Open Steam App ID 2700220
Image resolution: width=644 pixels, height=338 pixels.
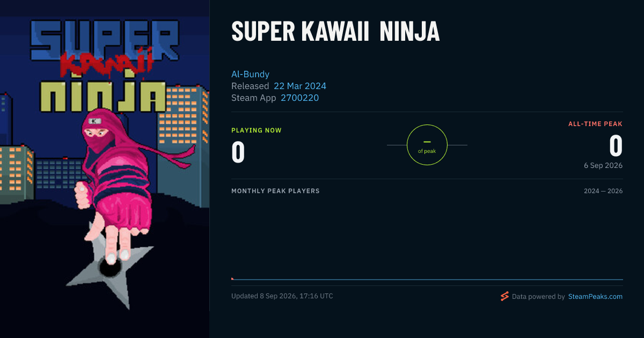[300, 98]
